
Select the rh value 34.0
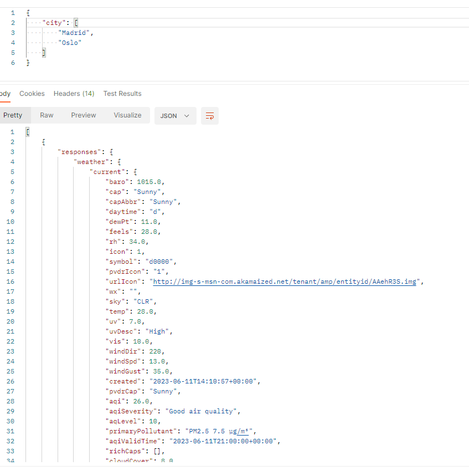pos(137,242)
